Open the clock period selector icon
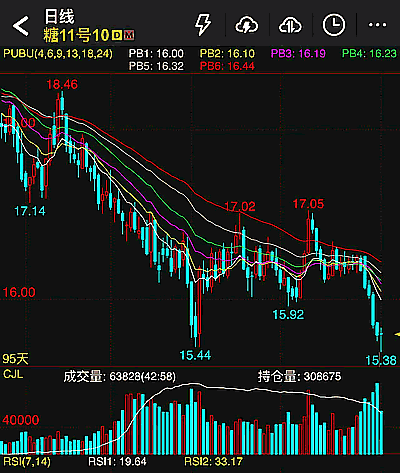The image size is (400, 473). click(x=334, y=25)
